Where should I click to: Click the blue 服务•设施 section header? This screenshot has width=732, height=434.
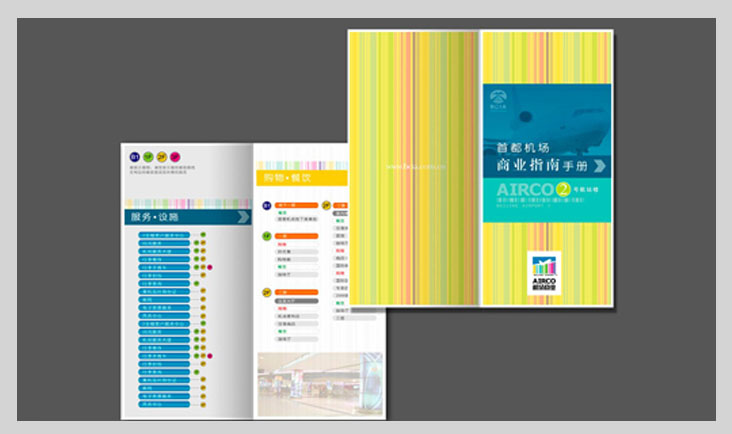pos(180,216)
